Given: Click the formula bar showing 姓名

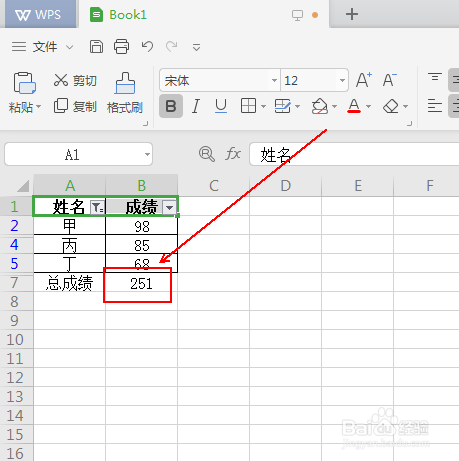Looking at the screenshot, I should coord(354,155).
